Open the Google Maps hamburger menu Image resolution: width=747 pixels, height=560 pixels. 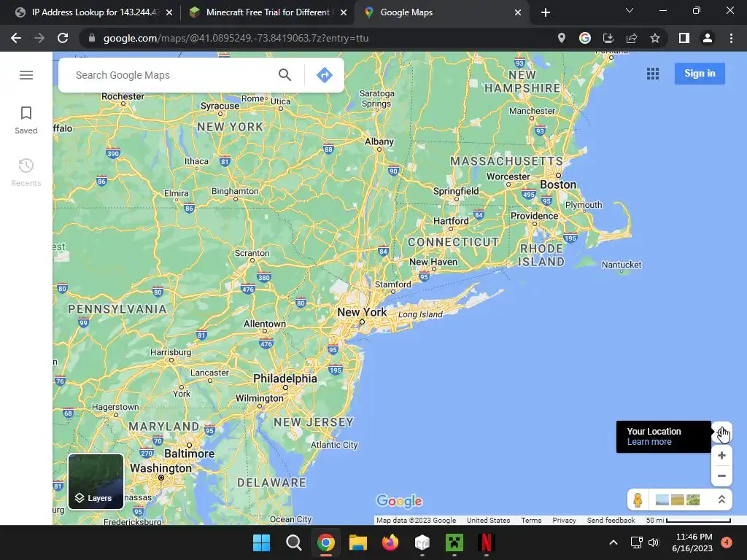(x=26, y=75)
